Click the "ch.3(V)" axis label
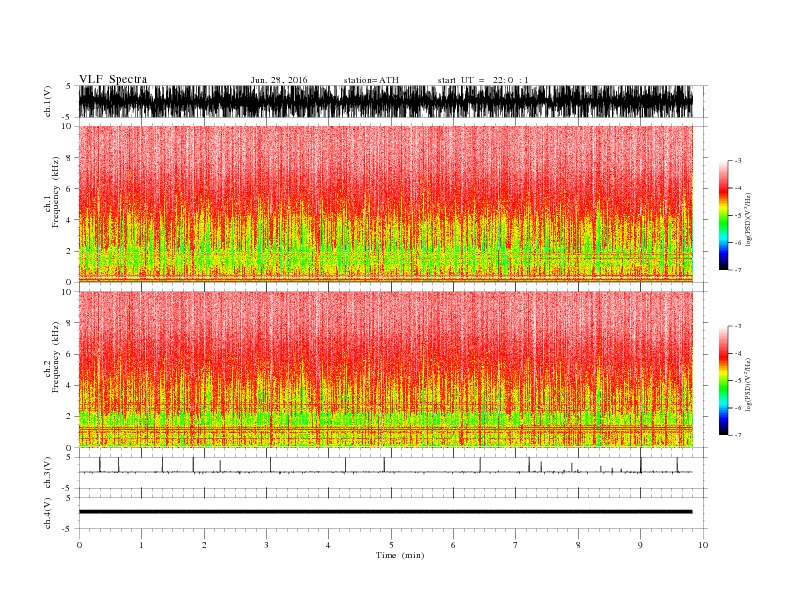Image resolution: width=792 pixels, height=612 pixels. pos(48,473)
